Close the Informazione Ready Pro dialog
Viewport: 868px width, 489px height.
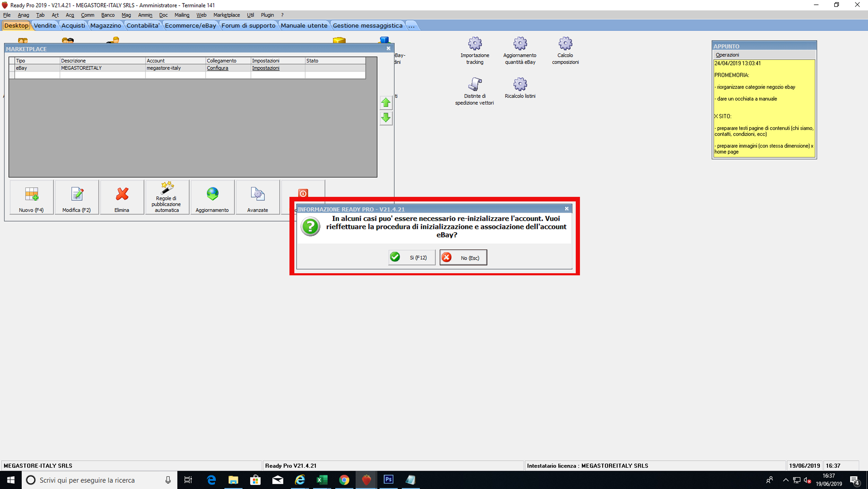pyautogui.click(x=567, y=209)
